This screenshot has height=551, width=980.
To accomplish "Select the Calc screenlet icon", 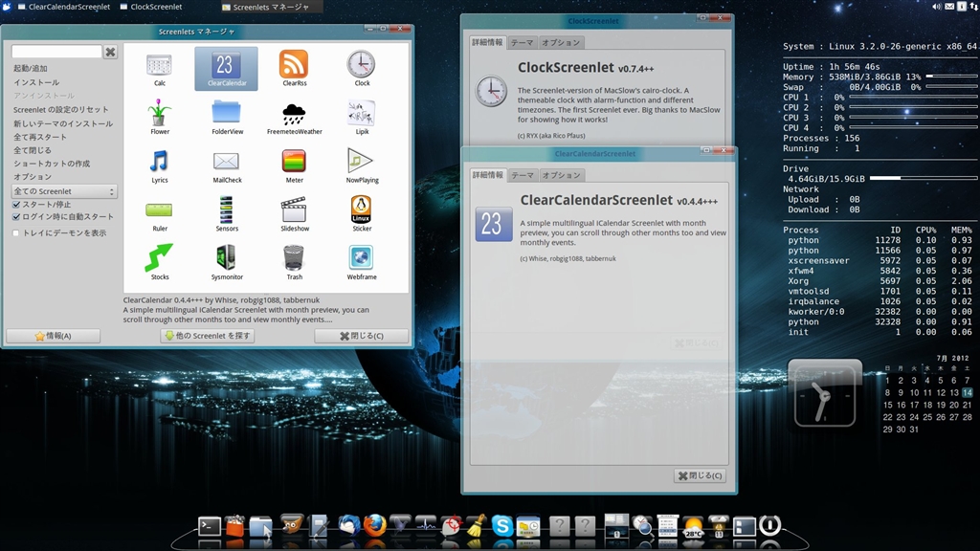I will tap(160, 67).
